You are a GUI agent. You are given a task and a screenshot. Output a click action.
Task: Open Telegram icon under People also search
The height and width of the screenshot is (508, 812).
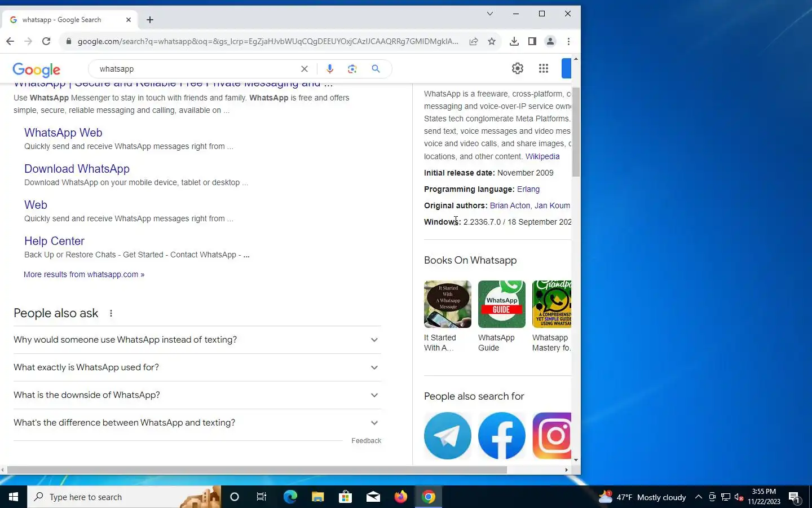448,436
